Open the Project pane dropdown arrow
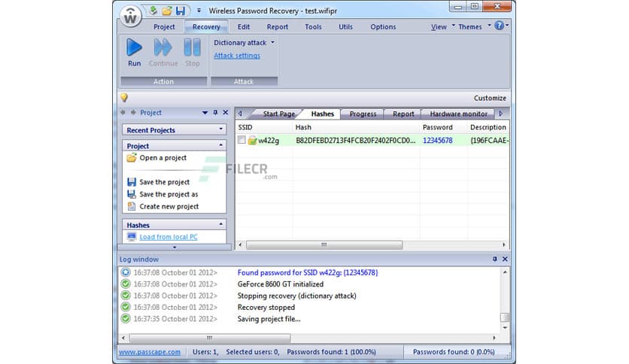The width and height of the screenshot is (629, 364). 205,113
